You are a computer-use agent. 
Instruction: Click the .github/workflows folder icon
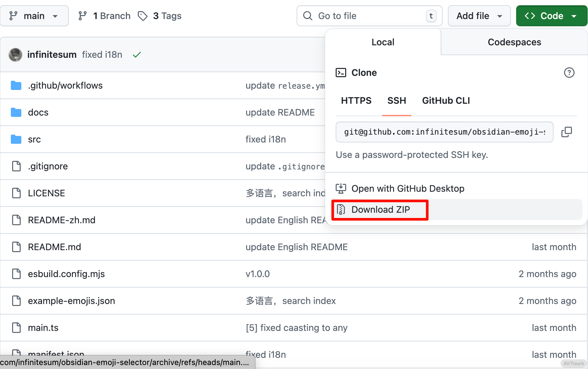[x=16, y=86]
